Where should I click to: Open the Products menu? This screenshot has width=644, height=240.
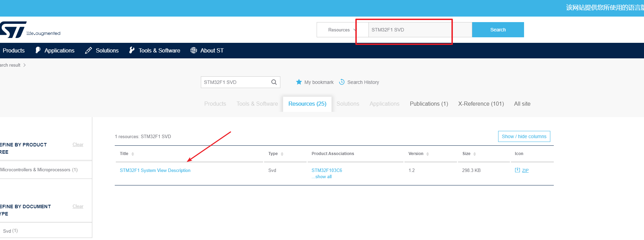pos(13,50)
